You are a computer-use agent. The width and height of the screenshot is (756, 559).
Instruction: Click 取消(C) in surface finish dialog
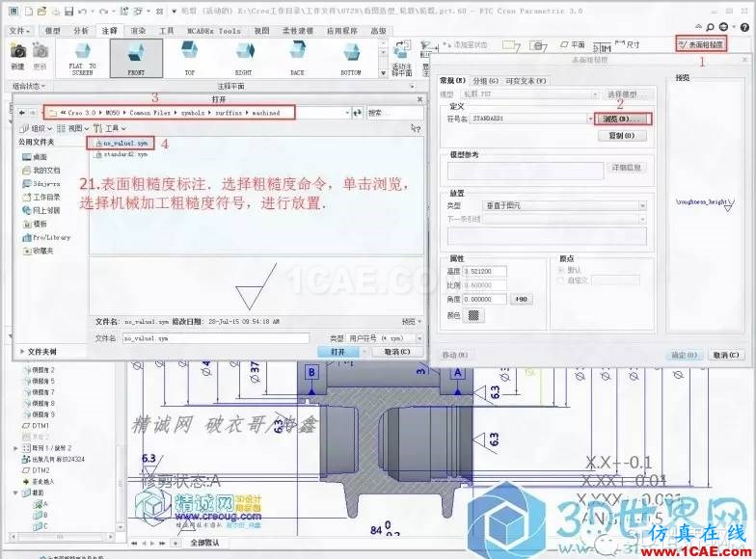pos(726,355)
